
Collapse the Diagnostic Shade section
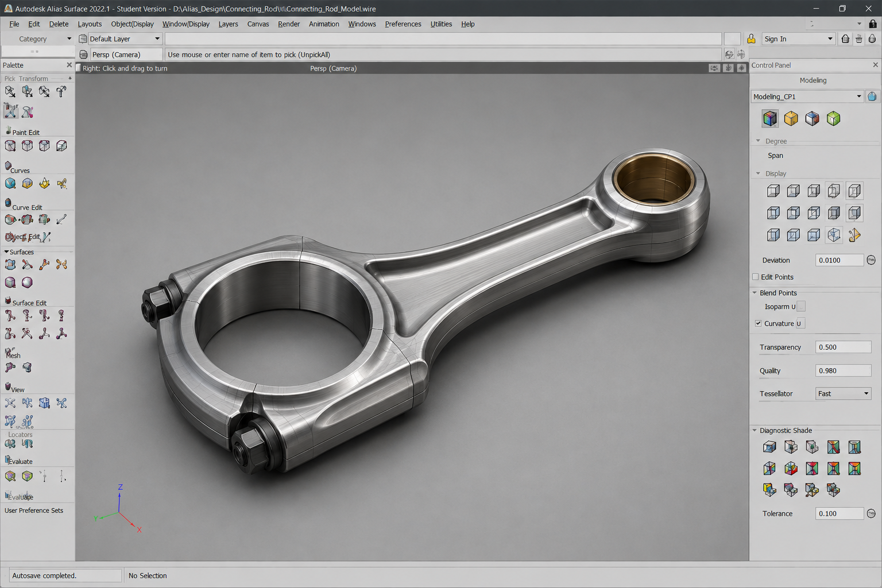[755, 430]
